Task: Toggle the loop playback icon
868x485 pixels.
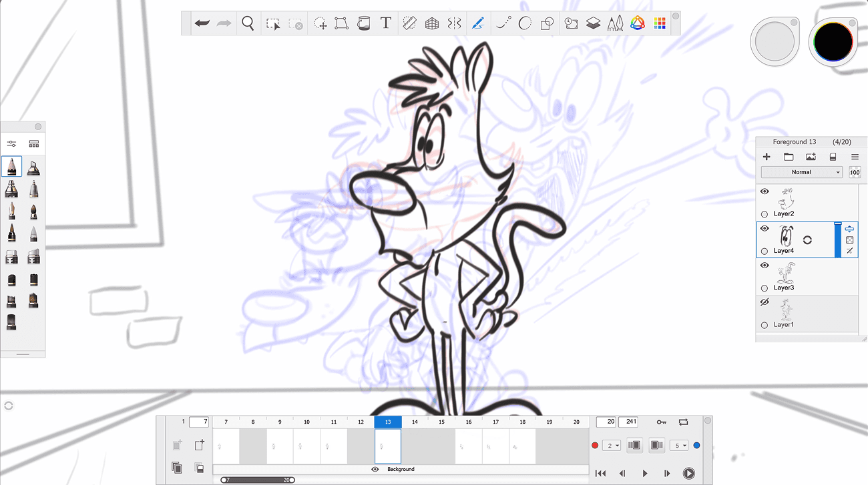Action: pyautogui.click(x=683, y=422)
